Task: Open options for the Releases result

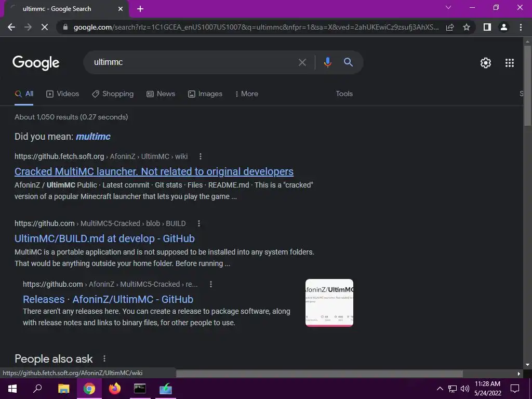Action: tap(211, 284)
